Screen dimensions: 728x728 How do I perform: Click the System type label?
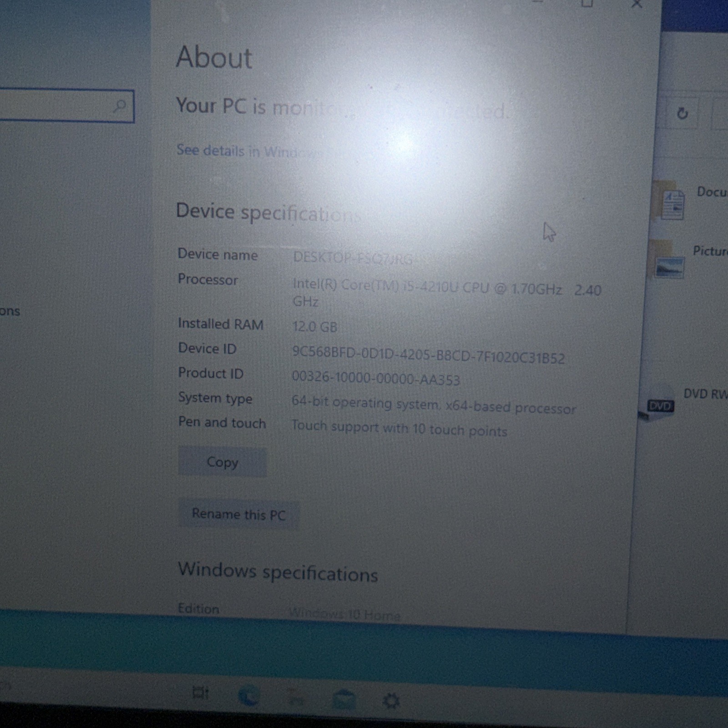215,398
